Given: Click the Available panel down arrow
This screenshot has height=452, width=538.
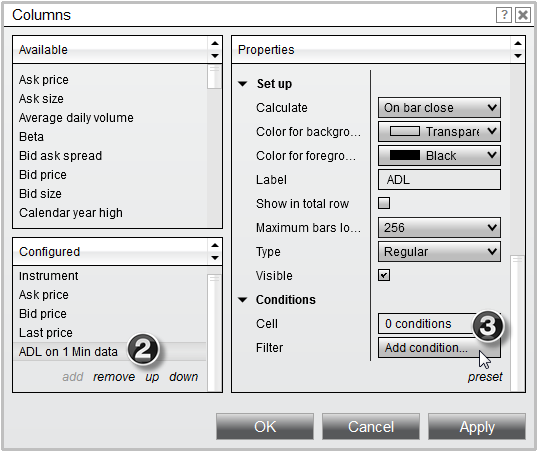Looking at the screenshot, I should pyautogui.click(x=215, y=56).
